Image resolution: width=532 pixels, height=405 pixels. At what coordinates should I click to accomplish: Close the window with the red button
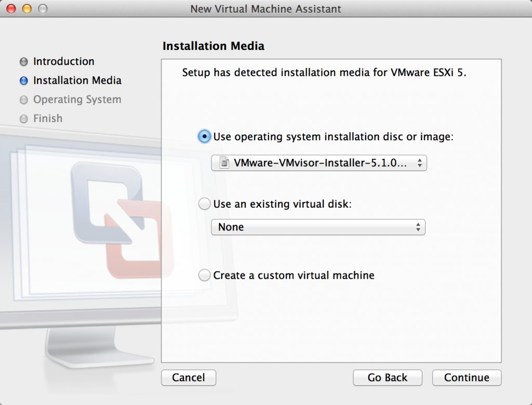point(11,8)
